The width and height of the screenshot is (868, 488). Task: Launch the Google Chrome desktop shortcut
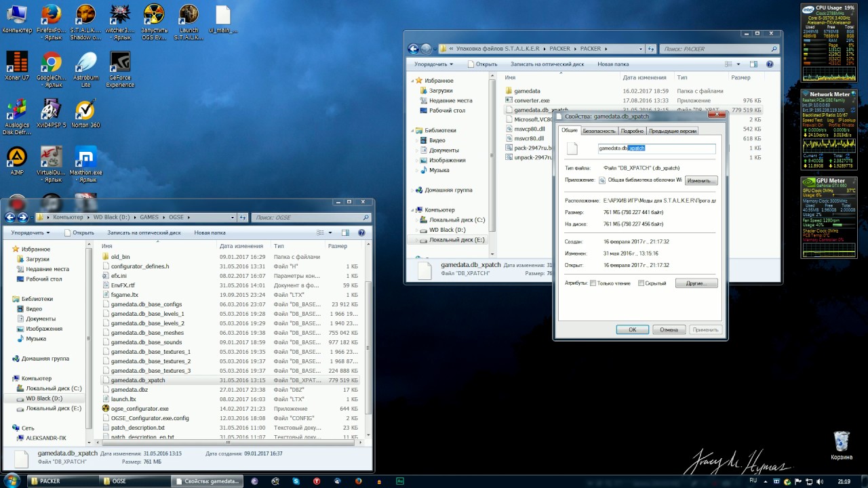[51, 70]
